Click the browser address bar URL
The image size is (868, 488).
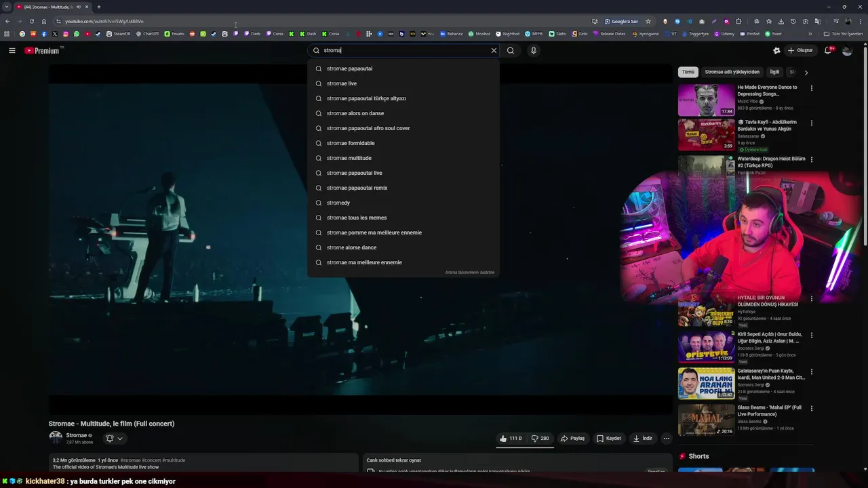[x=104, y=21]
